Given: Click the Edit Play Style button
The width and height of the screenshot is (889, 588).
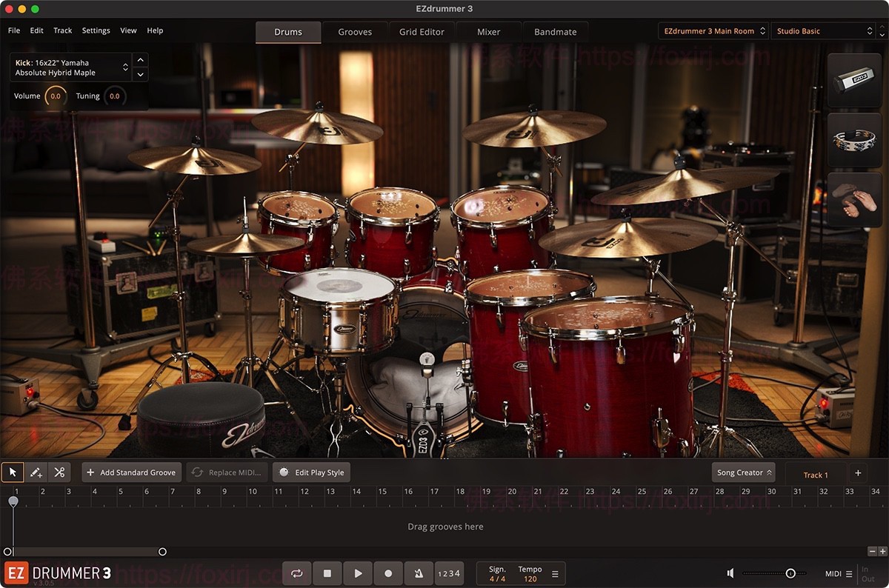Looking at the screenshot, I should 311,472.
